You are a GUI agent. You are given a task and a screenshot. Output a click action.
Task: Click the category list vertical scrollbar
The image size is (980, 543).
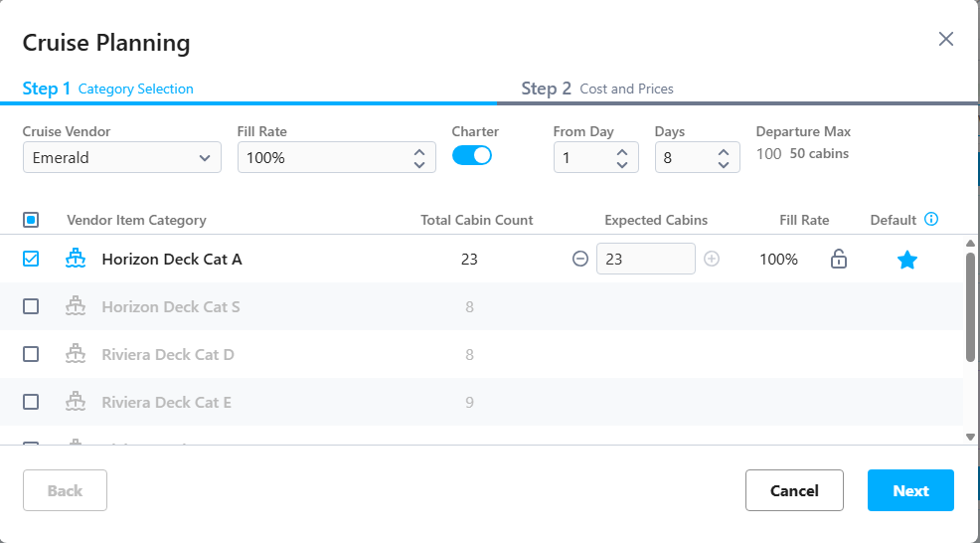[x=970, y=306]
